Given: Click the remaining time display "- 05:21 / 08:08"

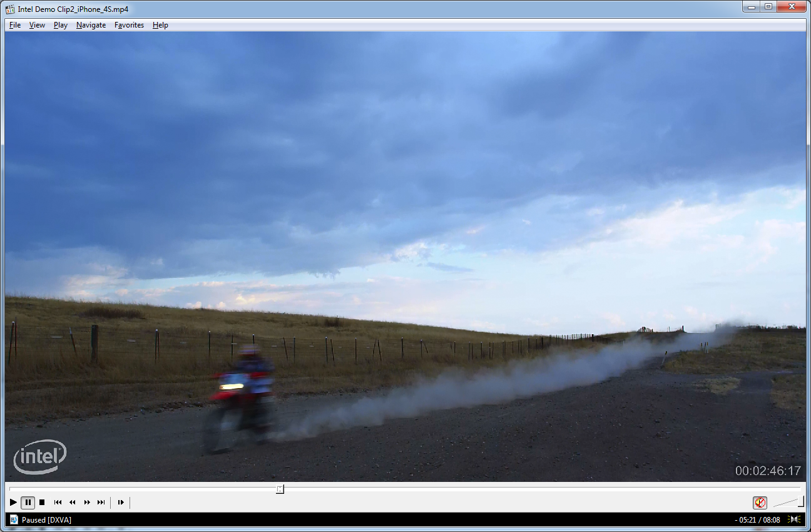Looking at the screenshot, I should coord(757,520).
